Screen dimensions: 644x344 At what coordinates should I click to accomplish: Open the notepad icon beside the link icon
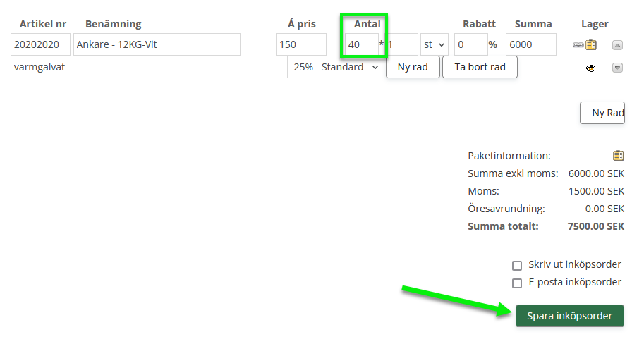pyautogui.click(x=591, y=44)
